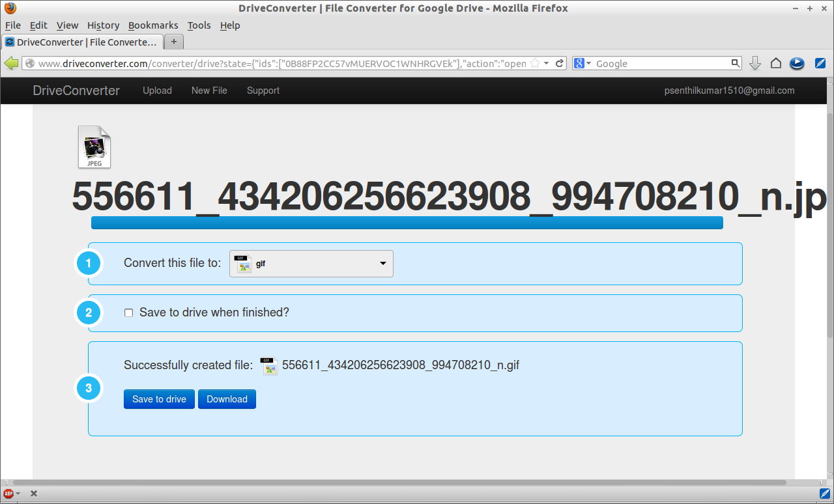Reload the page with the refresh icon

(x=560, y=63)
